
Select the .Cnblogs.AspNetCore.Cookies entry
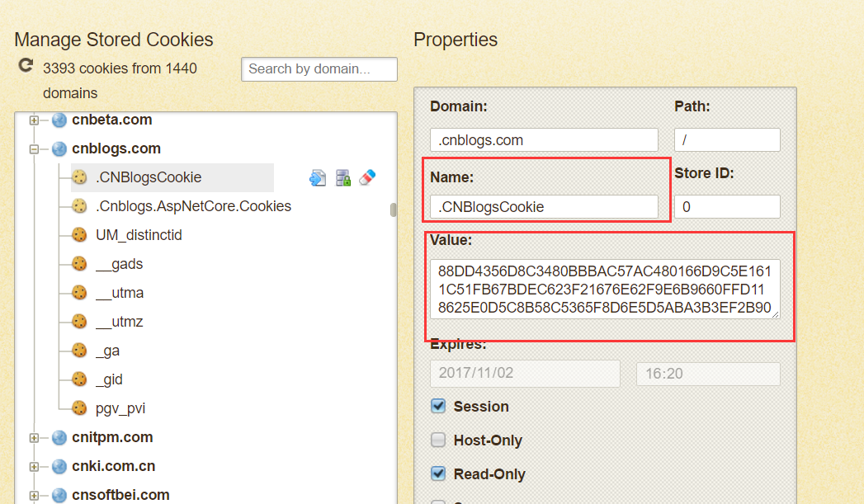tap(193, 206)
